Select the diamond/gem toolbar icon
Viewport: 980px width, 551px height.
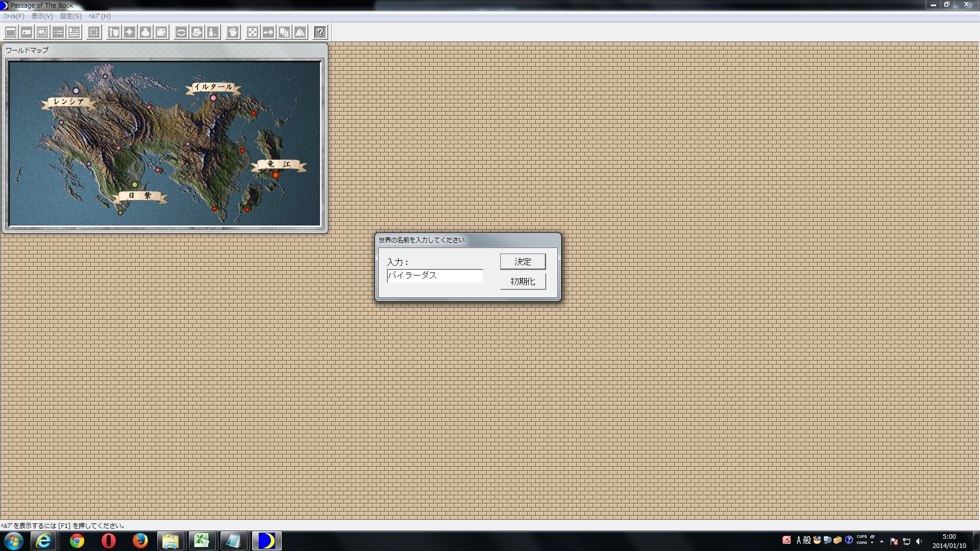point(130,32)
